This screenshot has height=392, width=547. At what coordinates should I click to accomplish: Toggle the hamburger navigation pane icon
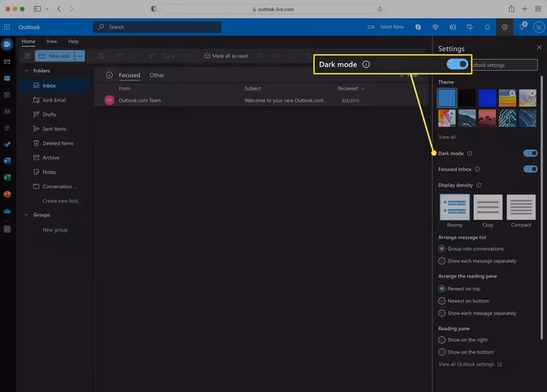[28, 56]
